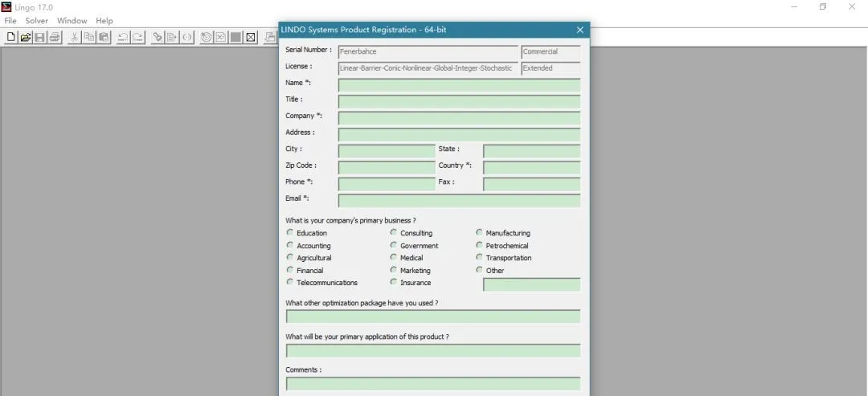Pick the Telecommunications option
868x396 pixels.
click(290, 282)
